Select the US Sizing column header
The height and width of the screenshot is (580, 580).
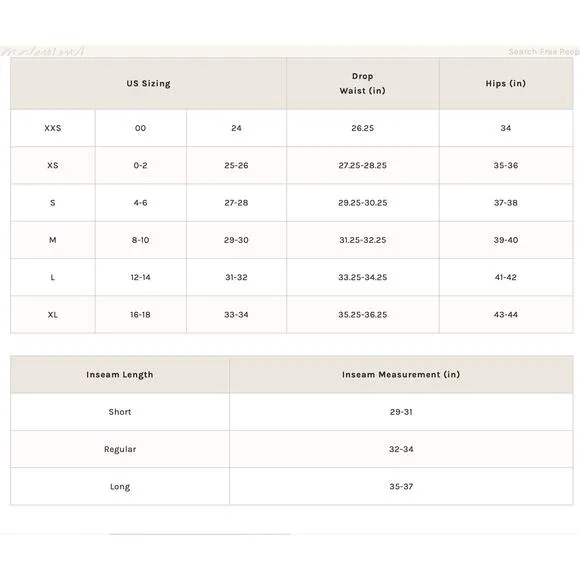pos(148,84)
